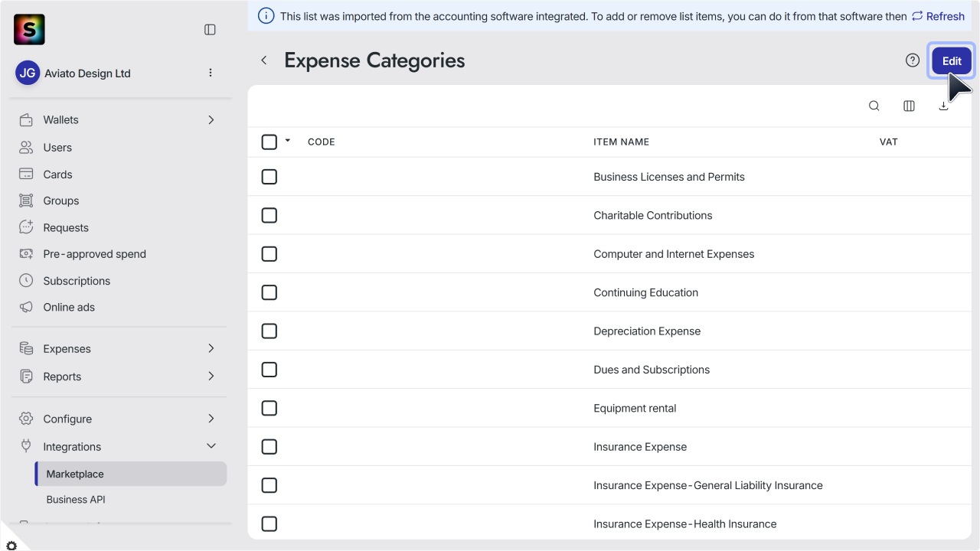Open search with magnifier icon
This screenshot has width=980, height=551.
(x=874, y=106)
